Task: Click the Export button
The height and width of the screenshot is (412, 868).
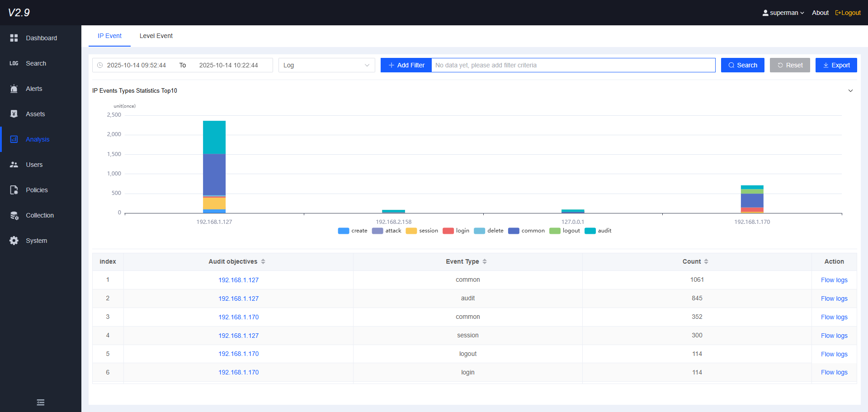Action: click(x=835, y=65)
